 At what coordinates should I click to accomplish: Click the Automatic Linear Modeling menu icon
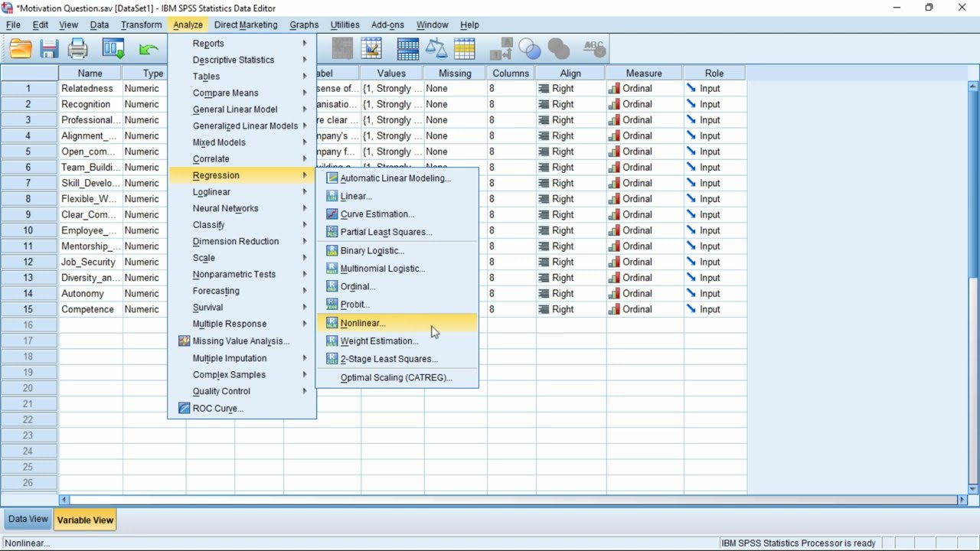[x=332, y=178]
